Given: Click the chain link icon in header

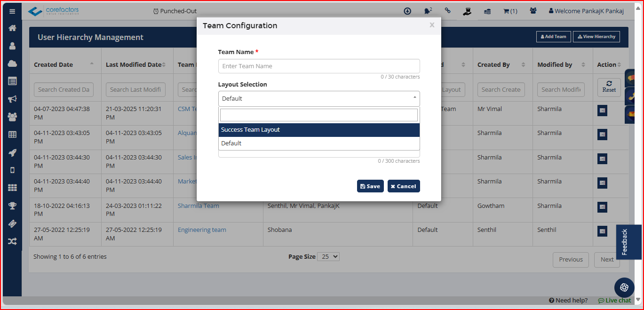Looking at the screenshot, I should pyautogui.click(x=447, y=11).
